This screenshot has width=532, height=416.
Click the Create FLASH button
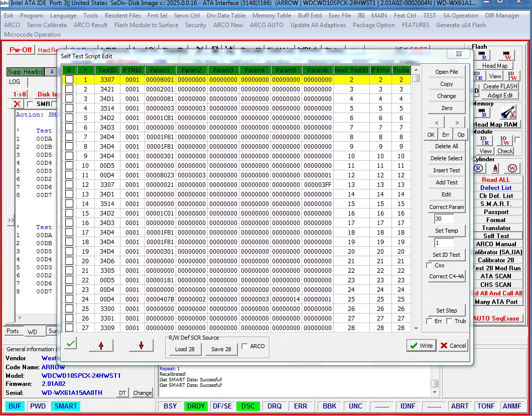point(500,86)
